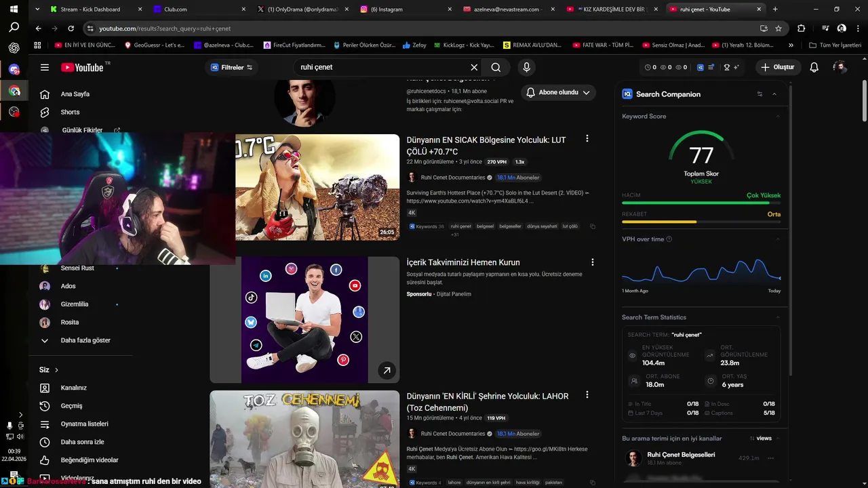The image size is (868, 488).
Task: Open the Discord taskbar icon
Action: click(x=14, y=69)
